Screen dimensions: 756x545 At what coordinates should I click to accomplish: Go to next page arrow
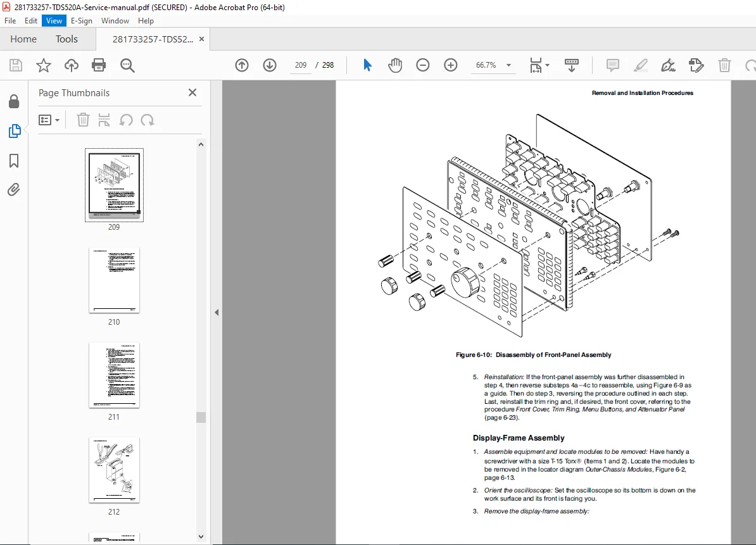pyautogui.click(x=270, y=65)
